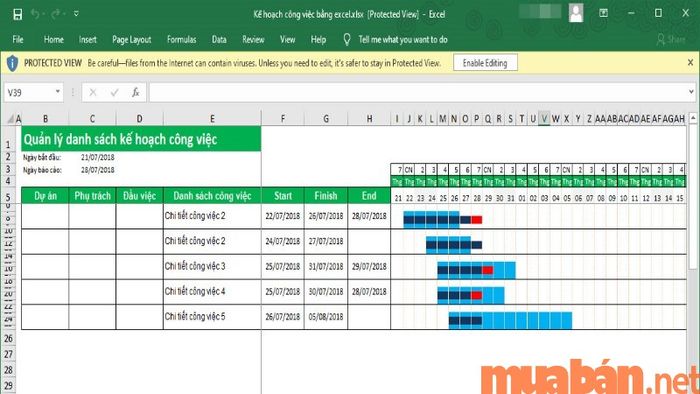Click the vertical scrollbar thumb
700x394 pixels.
(x=693, y=197)
